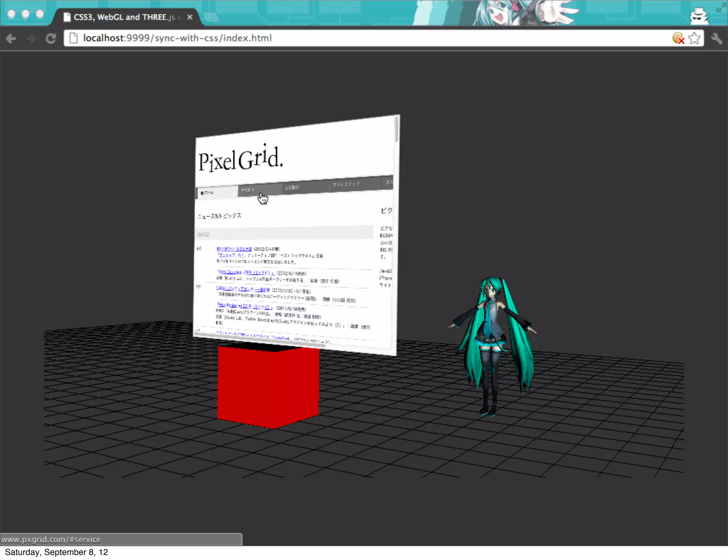Close the CSS3, WebGL and THREE.js tab
The width and height of the screenshot is (728, 560).
pyautogui.click(x=190, y=17)
